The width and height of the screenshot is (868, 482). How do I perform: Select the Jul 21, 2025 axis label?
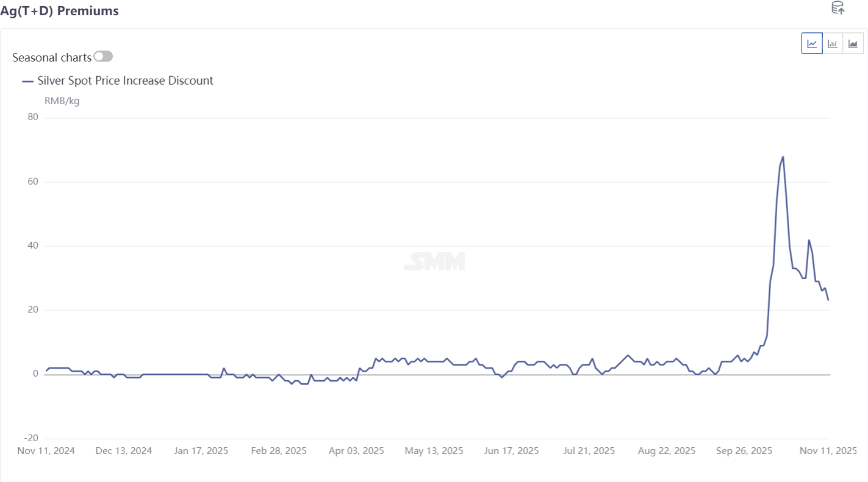[x=589, y=451]
